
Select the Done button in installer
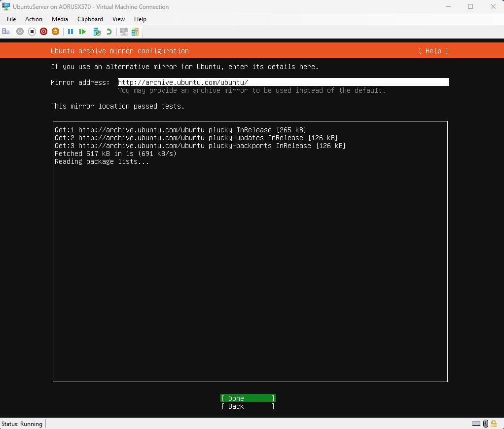point(248,398)
